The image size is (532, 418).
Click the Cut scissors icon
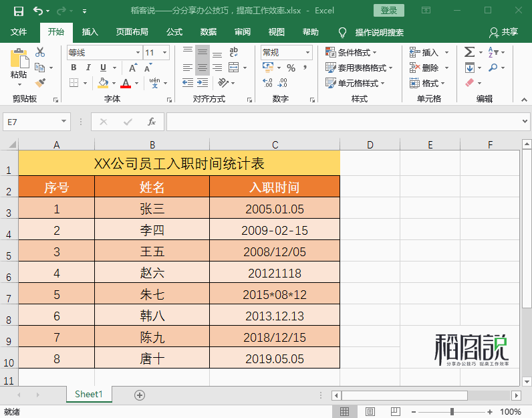click(x=40, y=52)
